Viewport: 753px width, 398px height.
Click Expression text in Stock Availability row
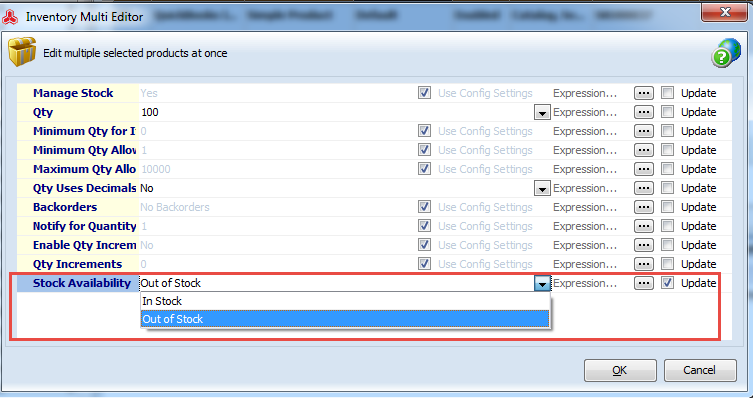(x=585, y=283)
